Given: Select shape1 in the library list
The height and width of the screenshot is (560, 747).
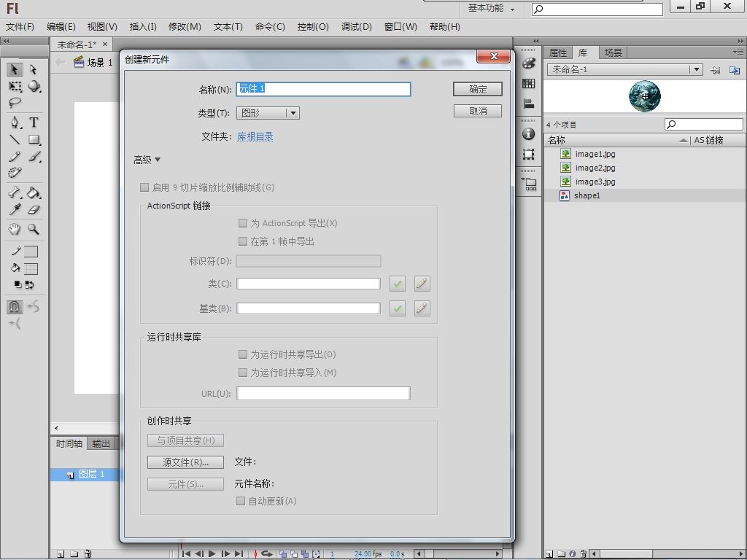Looking at the screenshot, I should pyautogui.click(x=645, y=195).
